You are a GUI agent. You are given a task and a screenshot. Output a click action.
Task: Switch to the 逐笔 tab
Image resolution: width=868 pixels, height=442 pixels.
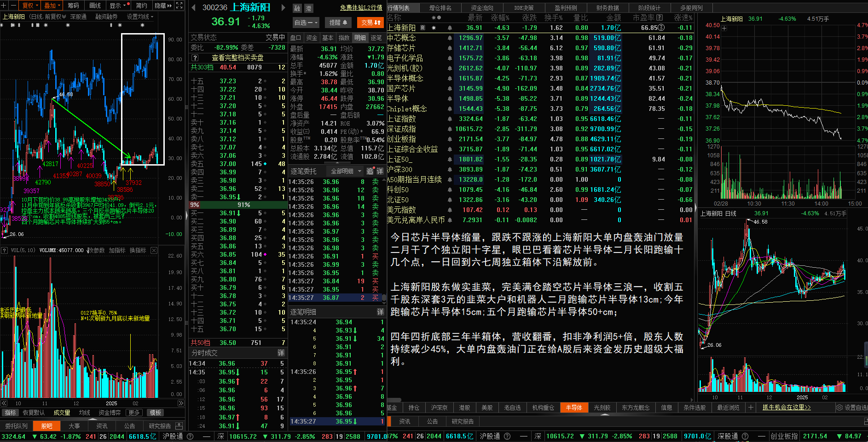point(376,38)
